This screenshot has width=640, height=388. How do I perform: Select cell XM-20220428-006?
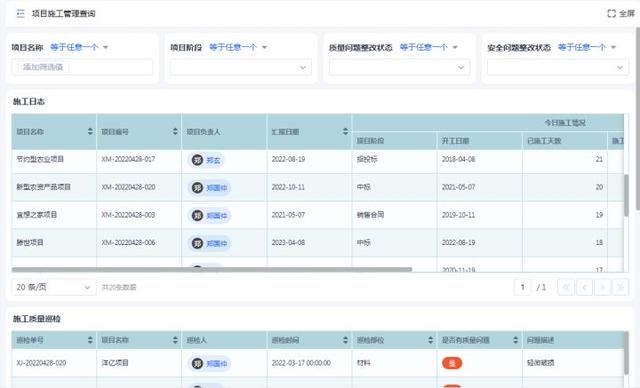click(128, 242)
